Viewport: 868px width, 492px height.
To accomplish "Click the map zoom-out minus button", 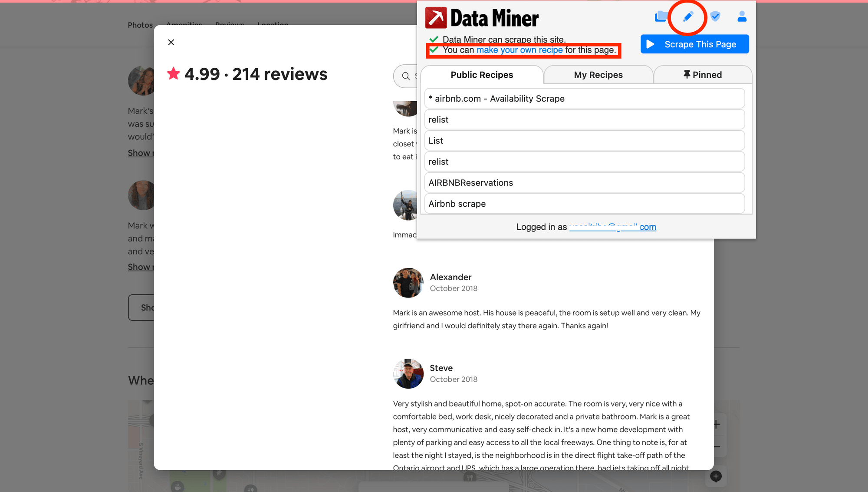I will point(717,446).
